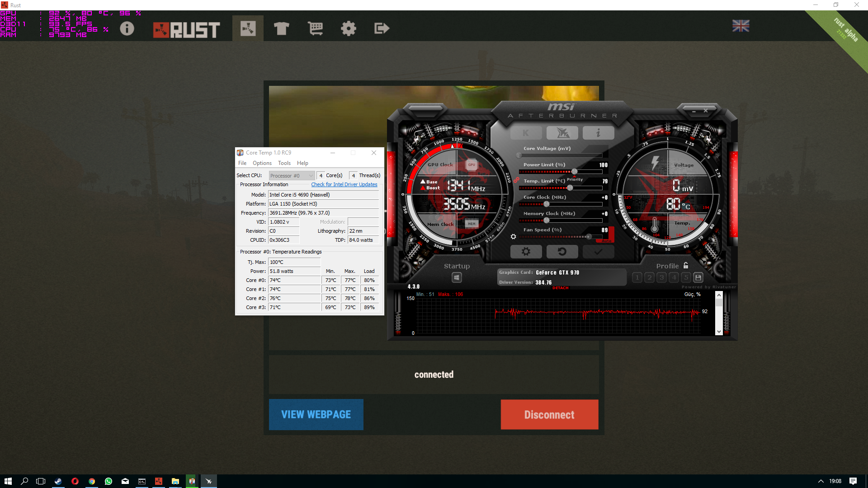
Task: Open Opera from the taskbar
Action: 75,481
